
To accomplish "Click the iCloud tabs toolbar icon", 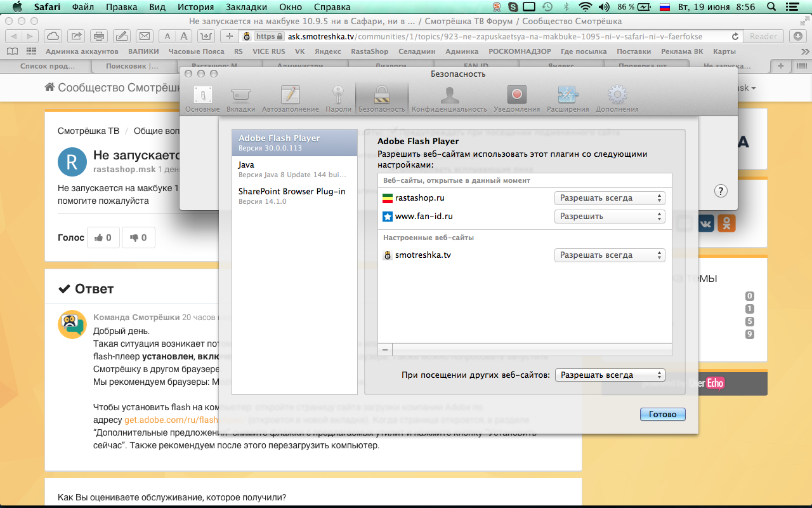I will click(53, 36).
